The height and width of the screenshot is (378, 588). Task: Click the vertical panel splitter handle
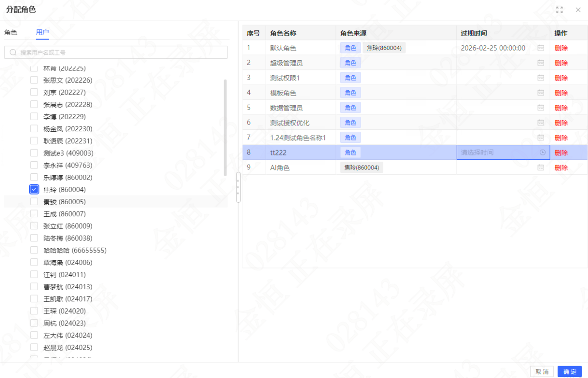pyautogui.click(x=238, y=187)
